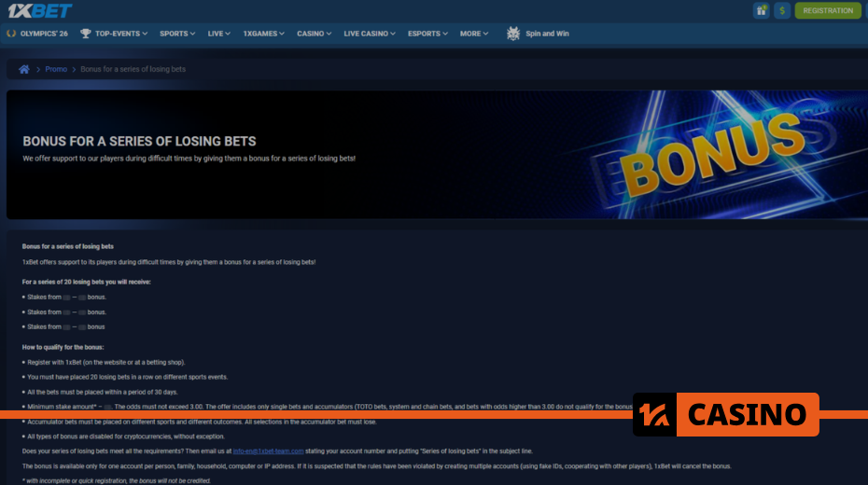
Task: Open the Live dropdown menu
Action: pos(218,34)
